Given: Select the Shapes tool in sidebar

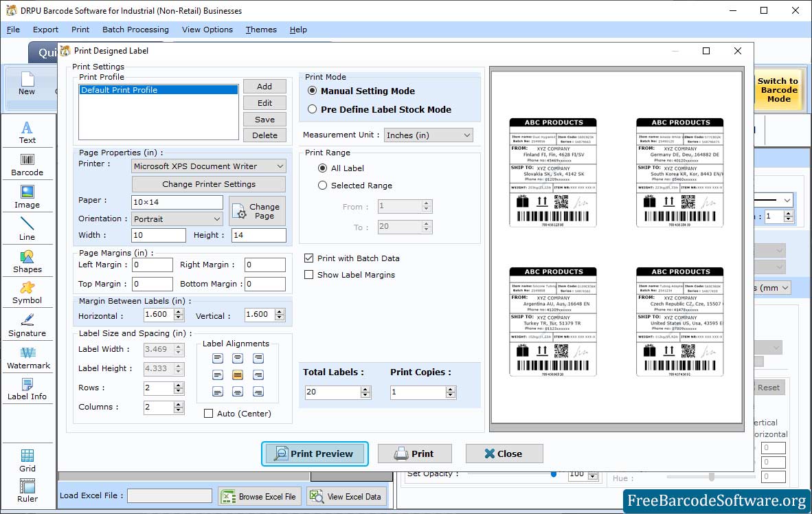Looking at the screenshot, I should point(27,262).
